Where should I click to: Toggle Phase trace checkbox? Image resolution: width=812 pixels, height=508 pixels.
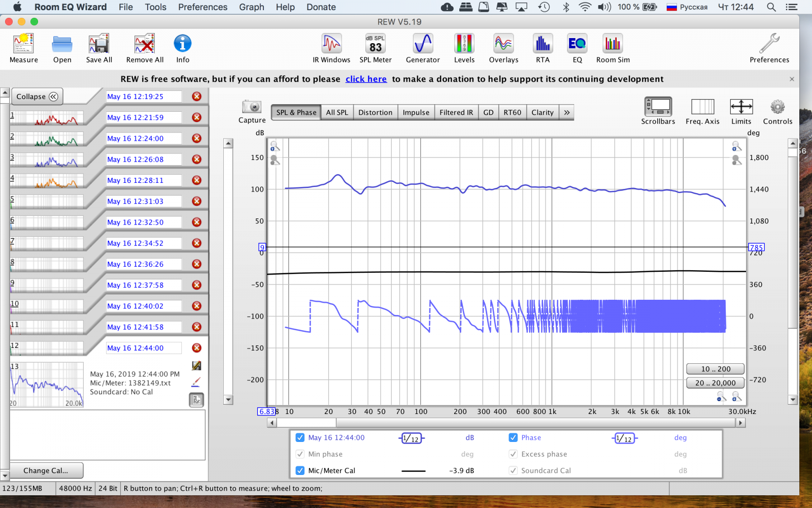[x=513, y=437]
